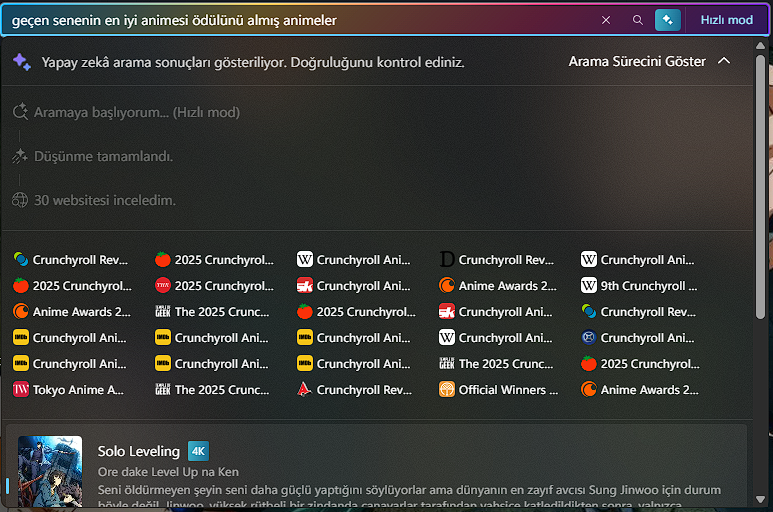Click the vertical scrollbar thumb
This screenshot has height=512, width=773.
[x=760, y=187]
